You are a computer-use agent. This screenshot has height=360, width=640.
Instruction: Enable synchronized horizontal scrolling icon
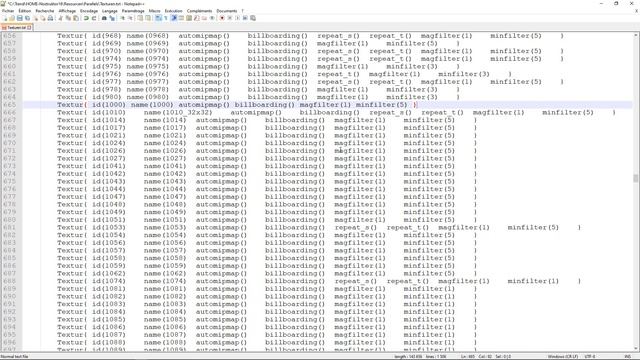coord(148,18)
